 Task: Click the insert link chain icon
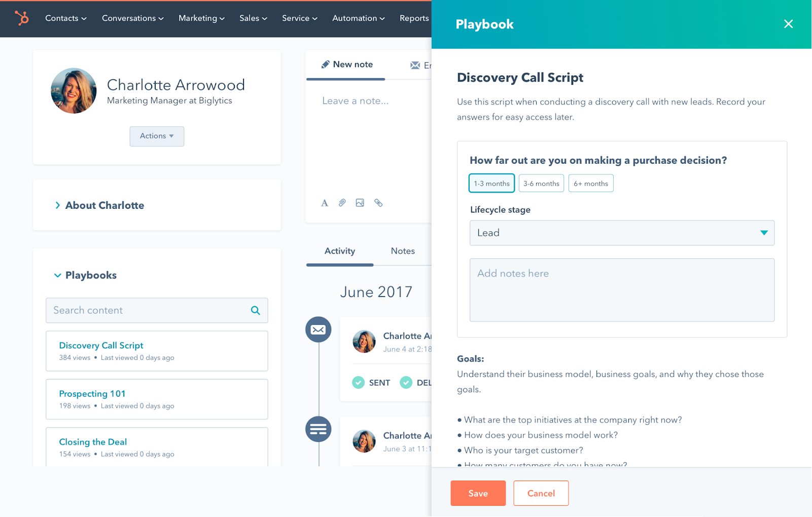click(378, 203)
